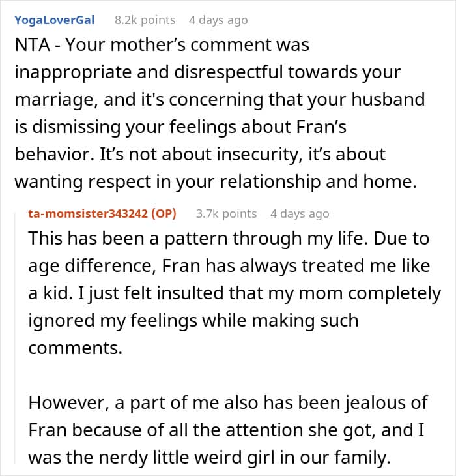The width and height of the screenshot is (456, 476).
Task: Click YogaLoverGal's '4 days ago' timestamp
Action: 218,20
